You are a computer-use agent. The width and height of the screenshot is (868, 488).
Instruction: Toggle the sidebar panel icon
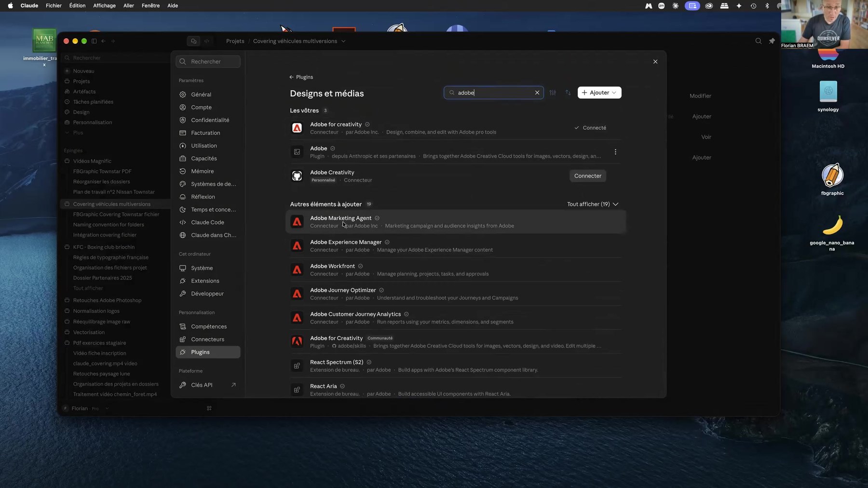(94, 41)
